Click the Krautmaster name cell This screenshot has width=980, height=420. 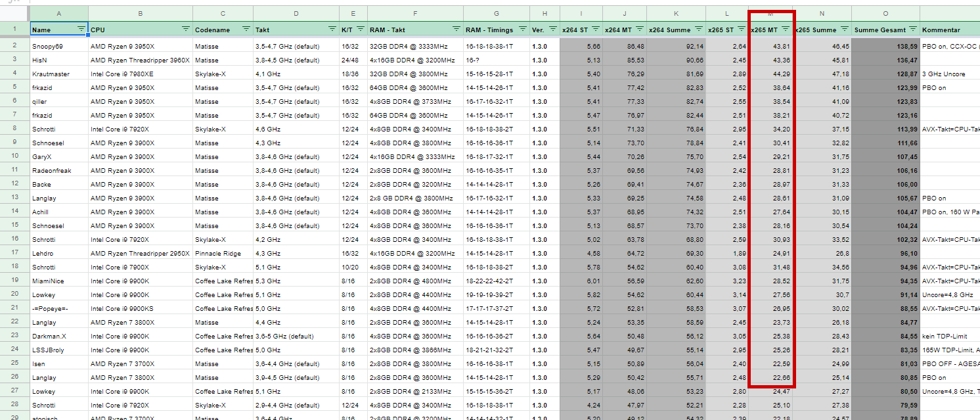(x=59, y=74)
